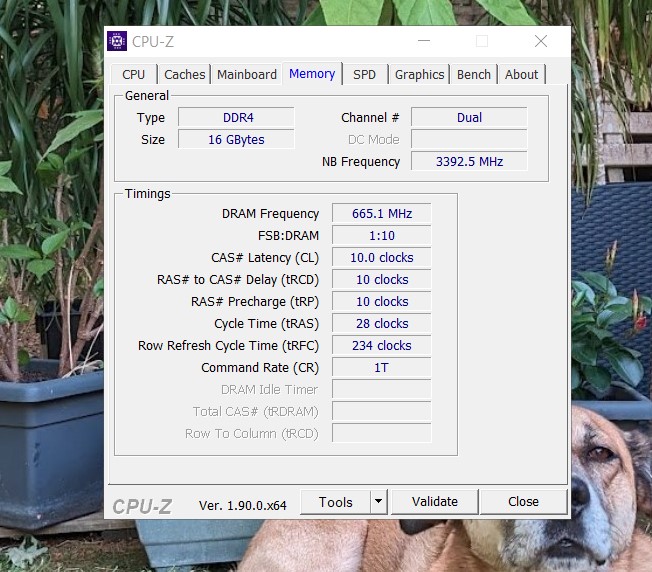Click the tRCD value 10 clocks
This screenshot has width=652, height=572.
pos(382,280)
